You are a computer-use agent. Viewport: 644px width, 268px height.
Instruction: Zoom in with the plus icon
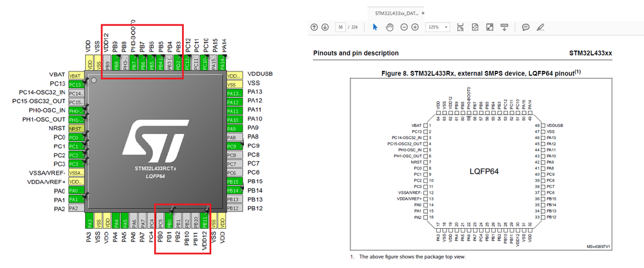pyautogui.click(x=415, y=27)
